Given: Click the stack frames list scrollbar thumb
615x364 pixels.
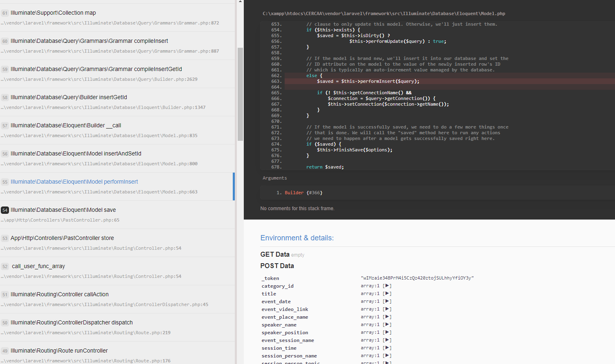Looking at the screenshot, I should click(240, 95).
